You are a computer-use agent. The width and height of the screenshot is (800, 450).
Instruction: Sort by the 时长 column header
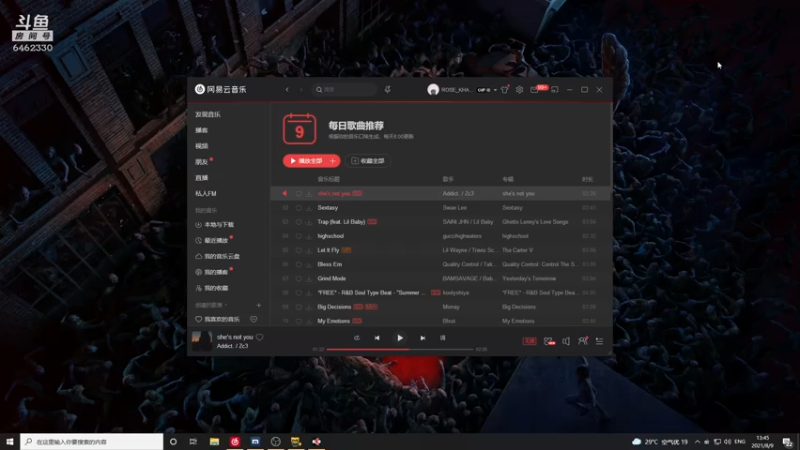click(x=588, y=179)
